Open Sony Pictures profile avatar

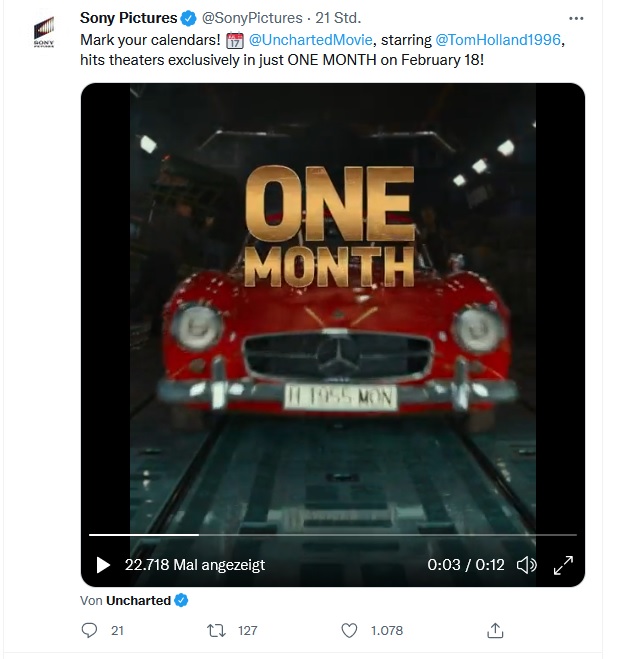pyautogui.click(x=44, y=32)
